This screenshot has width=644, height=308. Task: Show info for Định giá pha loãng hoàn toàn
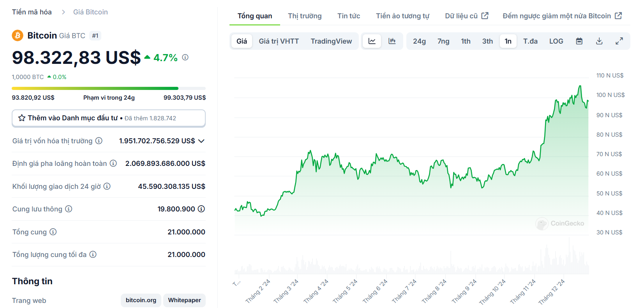click(113, 164)
